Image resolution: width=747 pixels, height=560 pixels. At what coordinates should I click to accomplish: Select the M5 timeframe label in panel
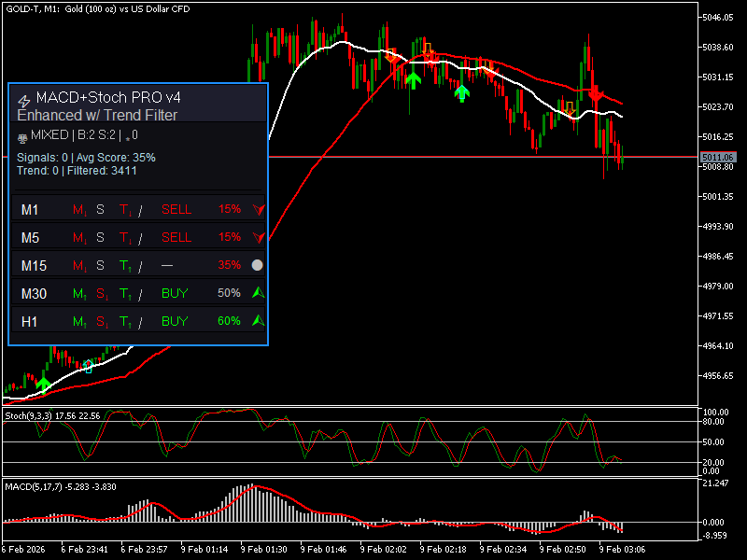pos(30,238)
